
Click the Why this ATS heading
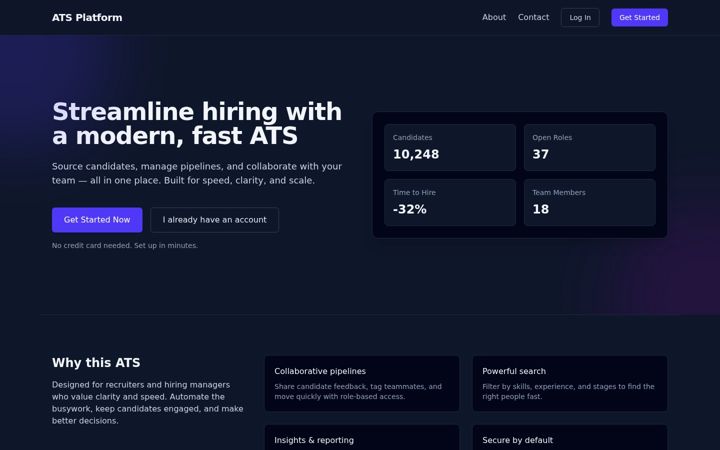(96, 363)
